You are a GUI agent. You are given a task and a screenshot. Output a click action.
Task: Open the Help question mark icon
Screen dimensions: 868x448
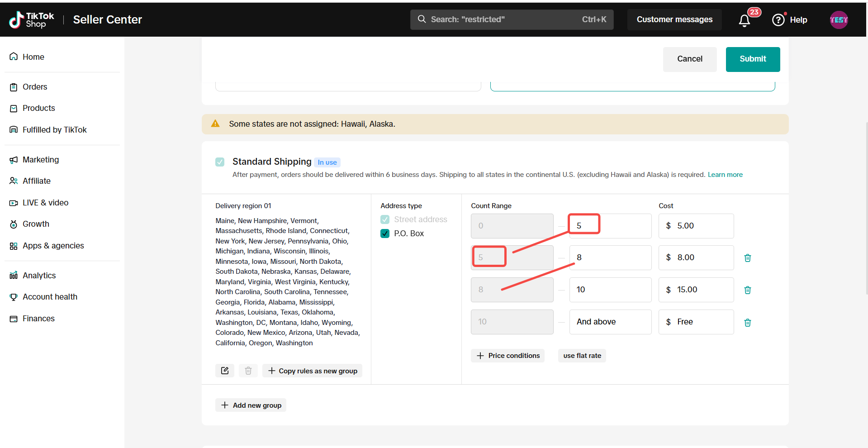(778, 20)
